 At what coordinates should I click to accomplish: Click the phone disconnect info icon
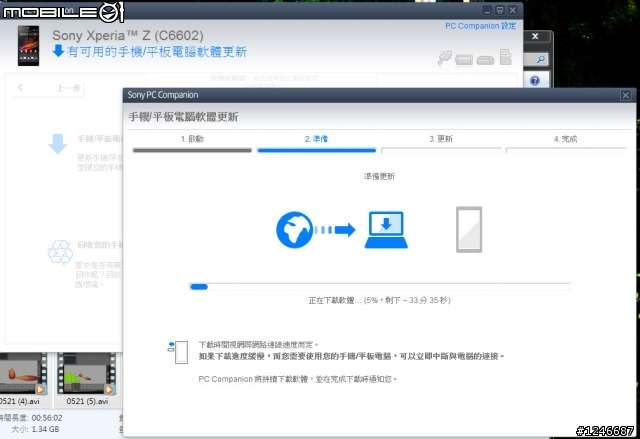pyautogui.click(x=178, y=352)
